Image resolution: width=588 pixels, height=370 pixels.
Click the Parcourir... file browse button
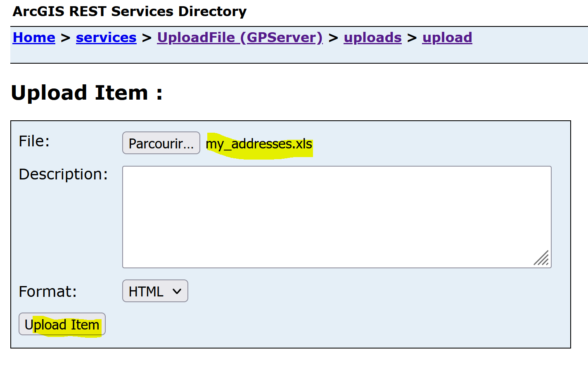[161, 143]
